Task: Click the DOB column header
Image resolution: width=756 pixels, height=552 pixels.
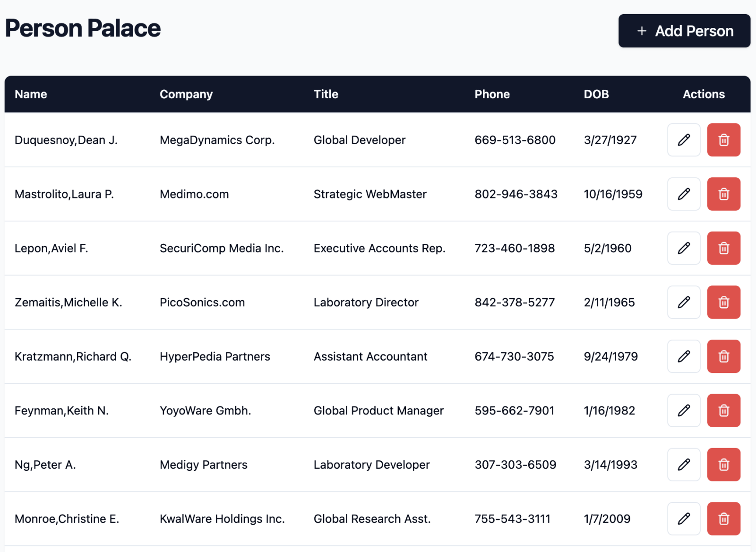Action: [596, 94]
